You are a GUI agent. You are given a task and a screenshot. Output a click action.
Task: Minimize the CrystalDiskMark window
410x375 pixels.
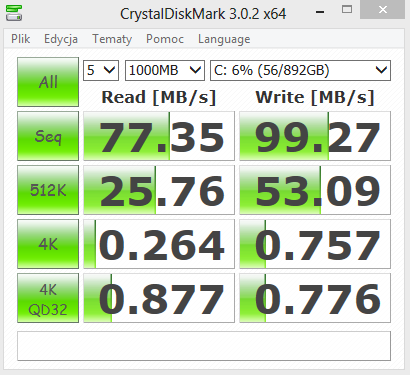[320, 12]
